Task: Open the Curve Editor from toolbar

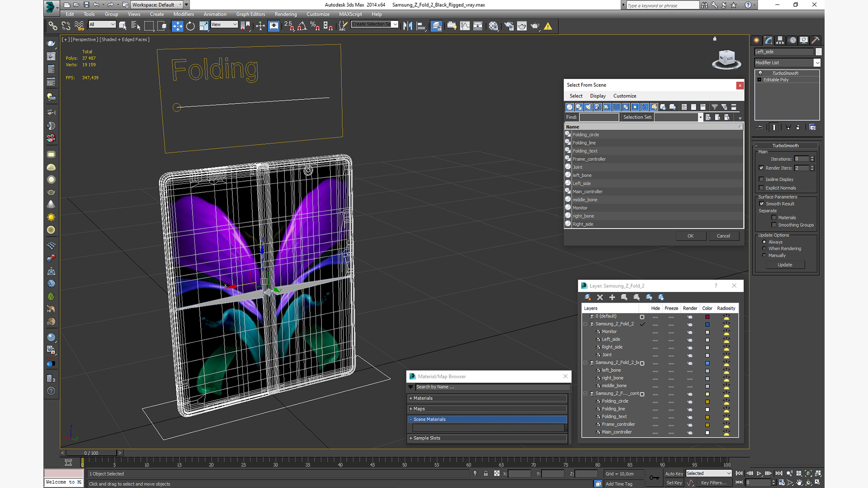Action: [x=465, y=26]
